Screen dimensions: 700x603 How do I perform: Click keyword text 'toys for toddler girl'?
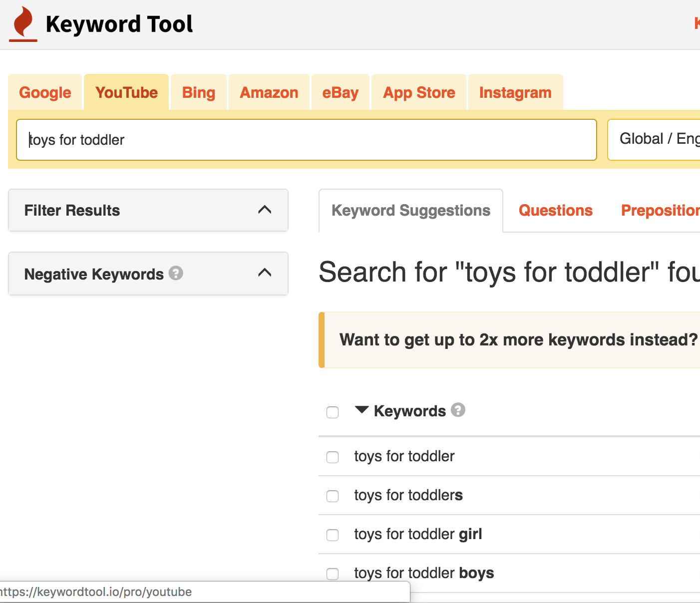pos(418,534)
